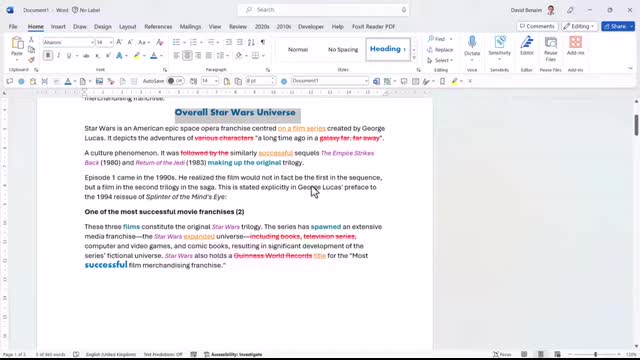Open Add-ins

click(576, 45)
